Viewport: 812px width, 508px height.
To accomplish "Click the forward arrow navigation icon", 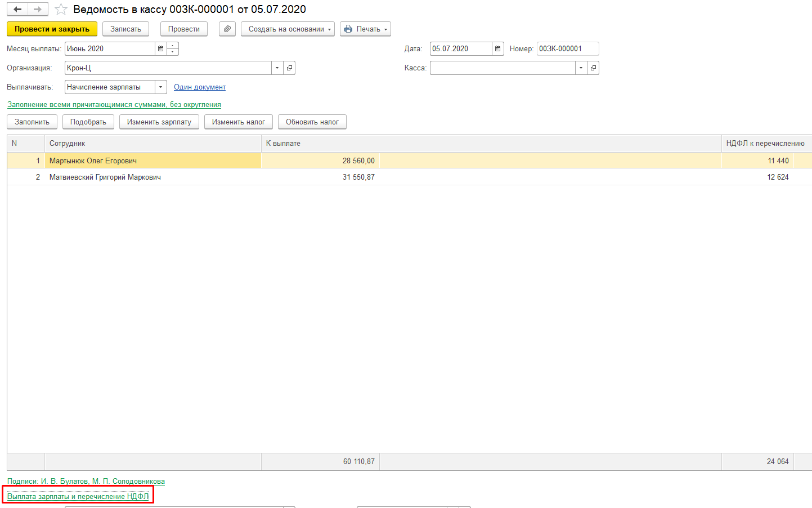I will [38, 10].
